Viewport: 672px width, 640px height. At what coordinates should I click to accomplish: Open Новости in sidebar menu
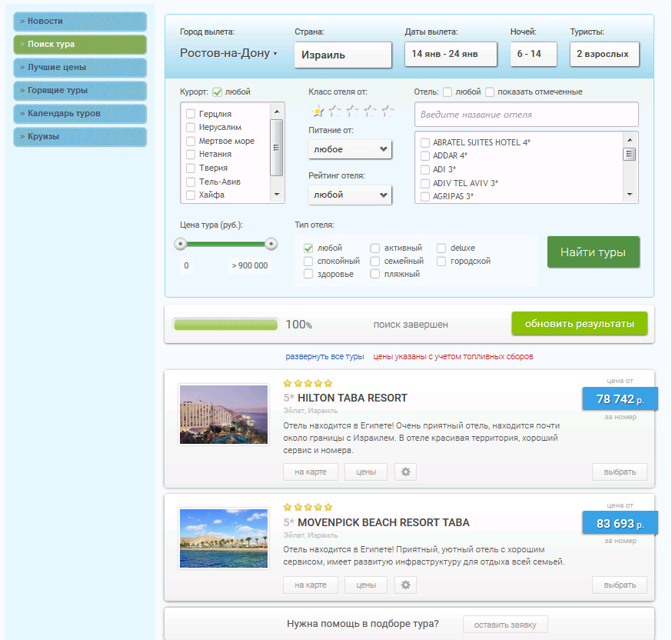[x=80, y=22]
